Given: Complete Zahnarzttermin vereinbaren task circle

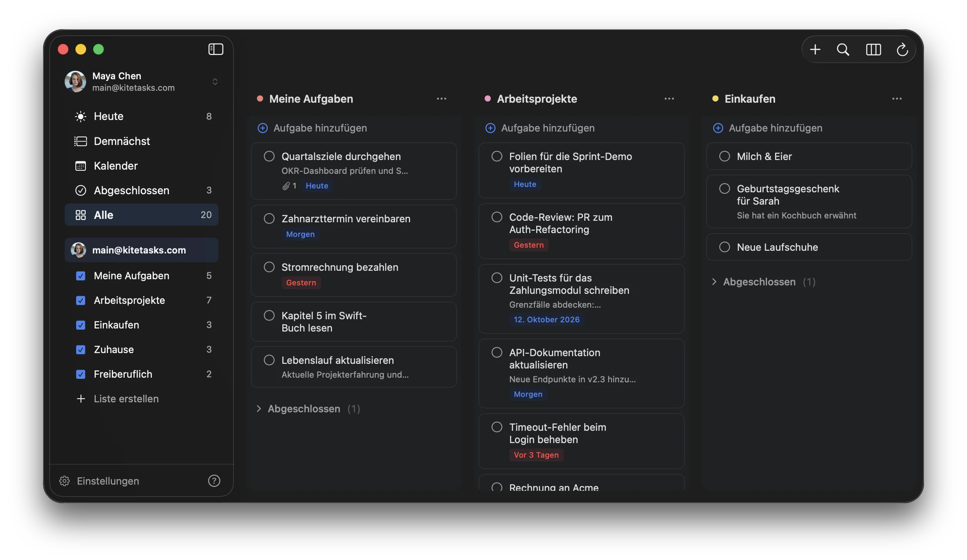Looking at the screenshot, I should tap(269, 218).
